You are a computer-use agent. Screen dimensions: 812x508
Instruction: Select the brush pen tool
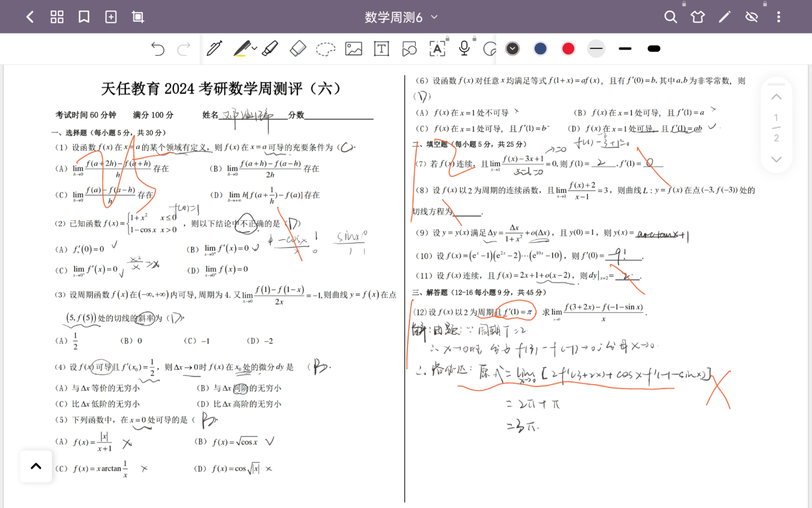coord(242,48)
